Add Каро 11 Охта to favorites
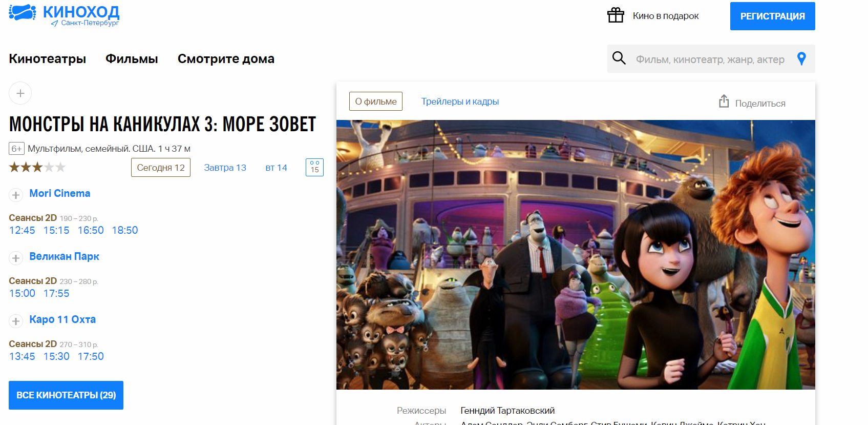The image size is (868, 425). click(16, 321)
